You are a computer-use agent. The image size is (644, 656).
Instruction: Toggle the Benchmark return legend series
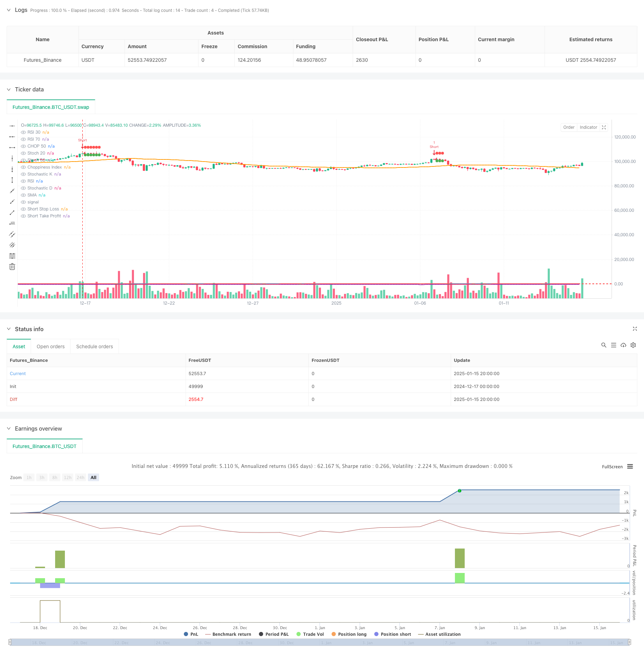[228, 634]
